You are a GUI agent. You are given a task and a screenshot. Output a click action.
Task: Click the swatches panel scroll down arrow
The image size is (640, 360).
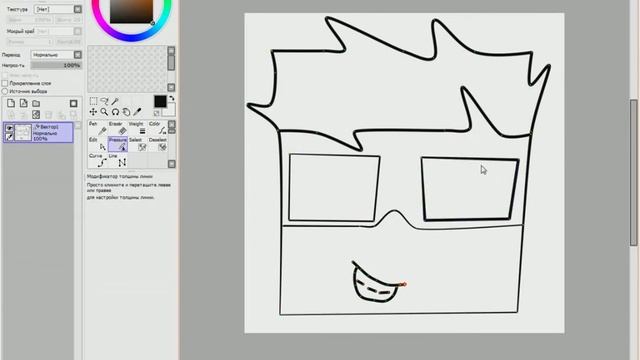coord(171,87)
